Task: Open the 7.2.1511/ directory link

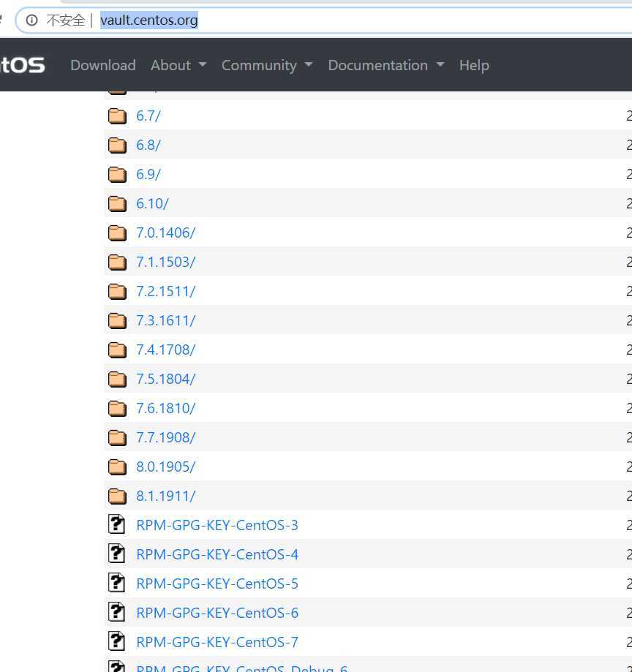Action: pos(166,292)
